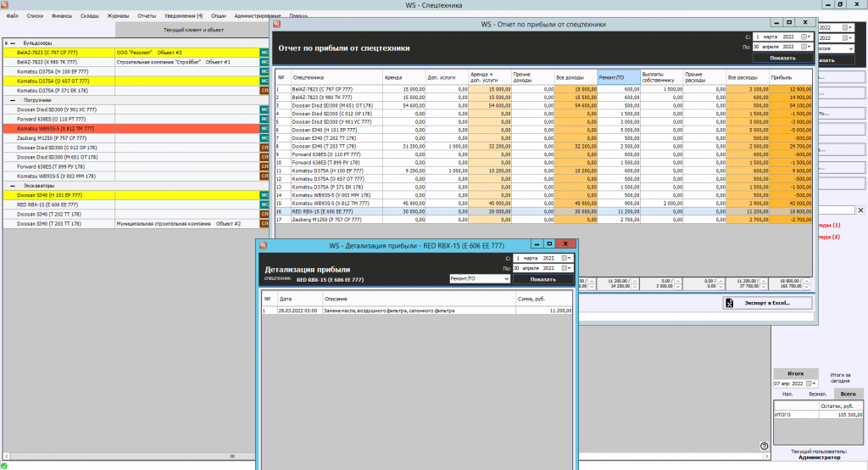Click СП badge on Doosan S340 (T 203 TT 178) row
The image size is (868, 470).
coord(264,223)
